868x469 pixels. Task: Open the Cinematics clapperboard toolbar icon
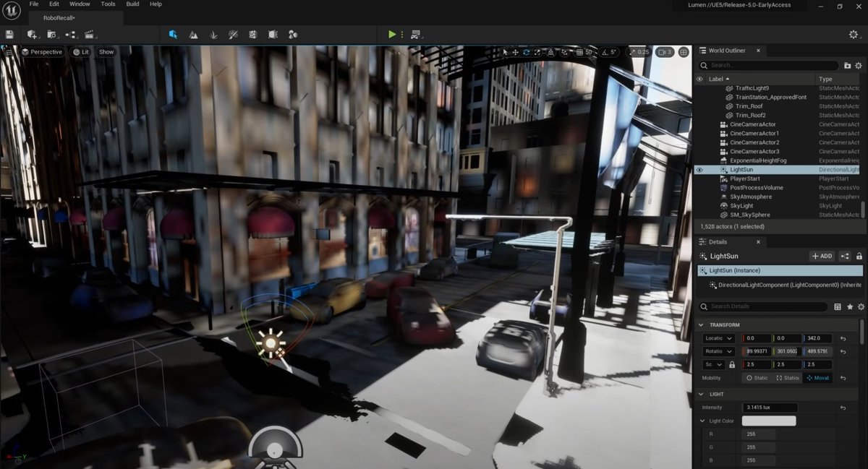(x=90, y=34)
